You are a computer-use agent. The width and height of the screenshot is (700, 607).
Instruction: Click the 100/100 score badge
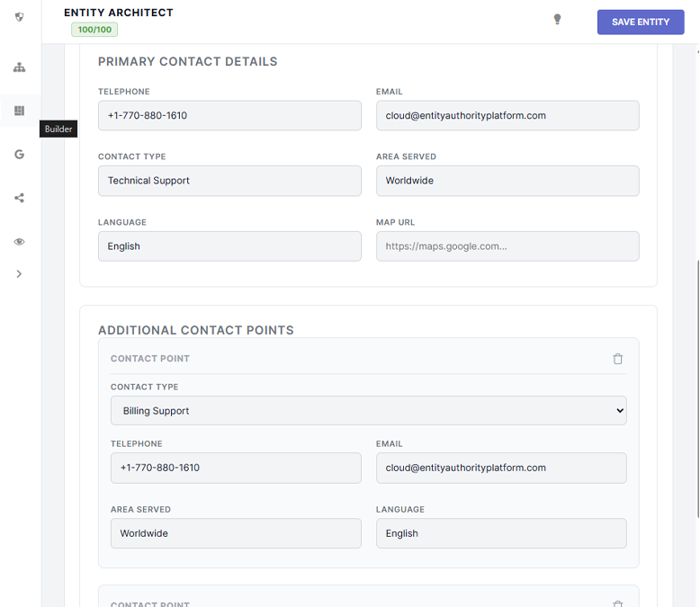94,30
